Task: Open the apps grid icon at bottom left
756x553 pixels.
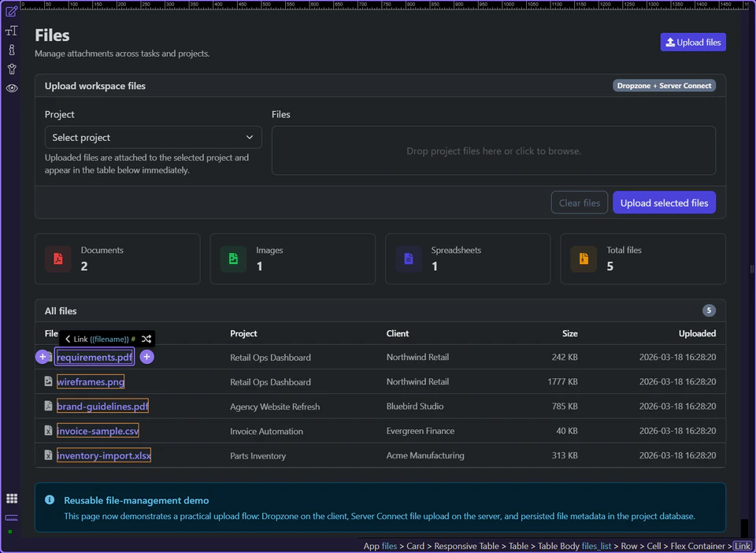Action: [11, 498]
